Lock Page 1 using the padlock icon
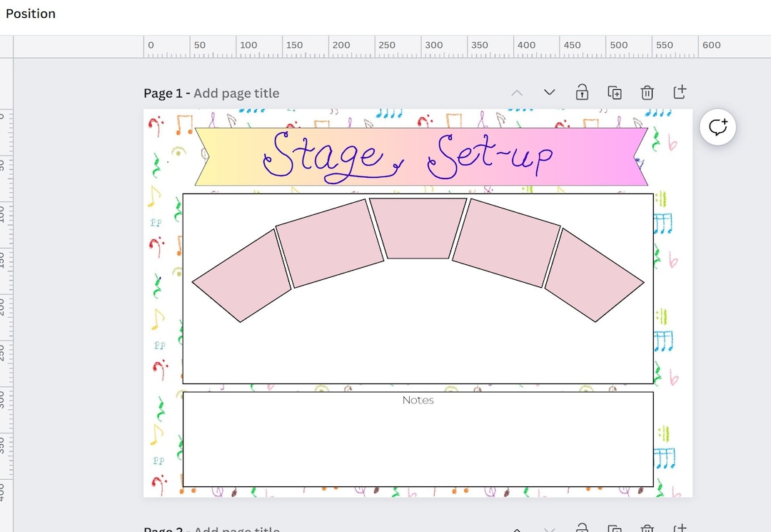 point(582,92)
